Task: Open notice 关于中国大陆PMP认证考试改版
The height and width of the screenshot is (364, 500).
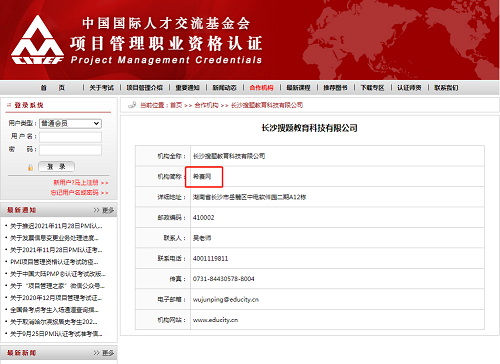Action: pos(58,274)
